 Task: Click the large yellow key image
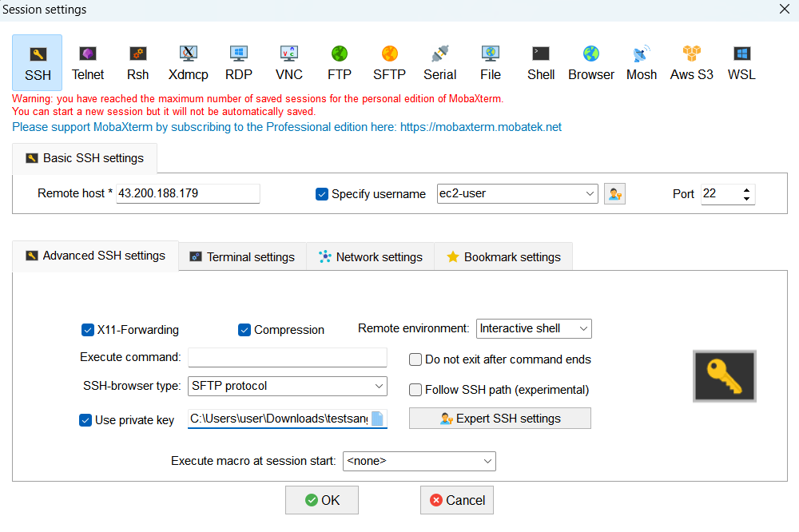(x=724, y=376)
